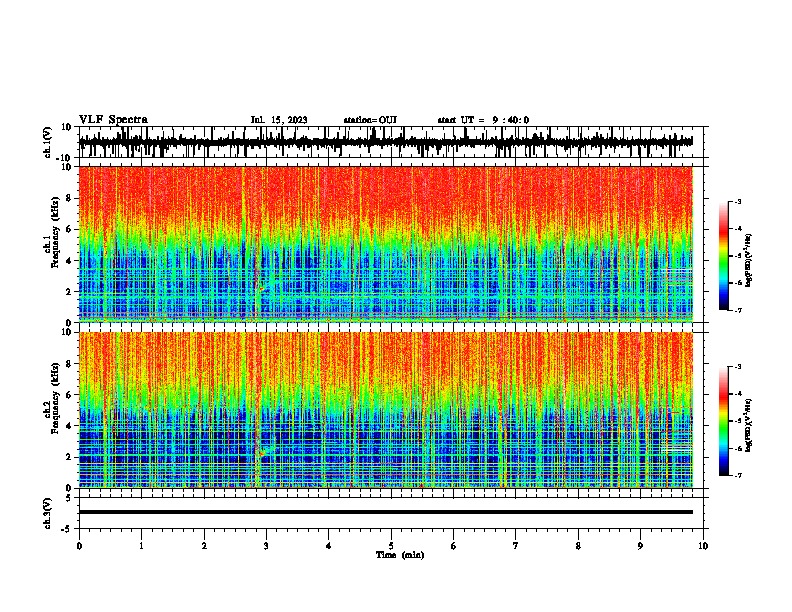Click the "8" kHz tick on ch.2 spectrogram
The height and width of the screenshot is (612, 792).
click(x=69, y=364)
